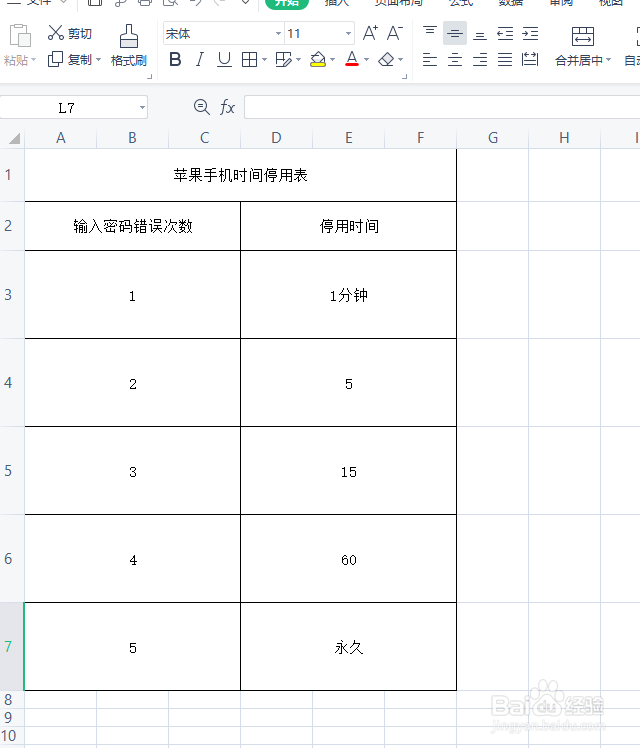Select the cell containing 15
The height and width of the screenshot is (748, 640).
coord(349,471)
